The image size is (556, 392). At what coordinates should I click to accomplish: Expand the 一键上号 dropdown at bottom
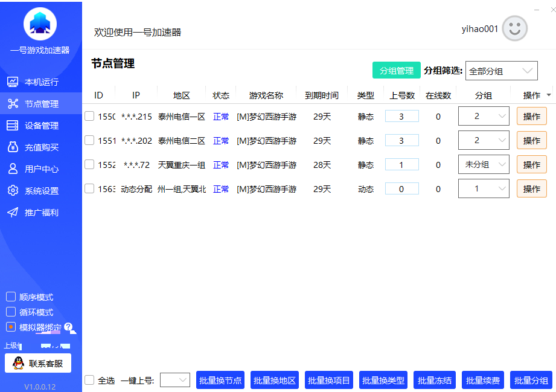[175, 380]
